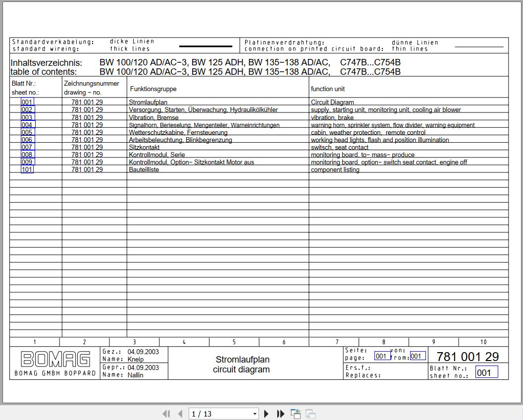
Task: Go to sheet 008 Kontrollmodul, Serie
Action: click(x=27, y=155)
